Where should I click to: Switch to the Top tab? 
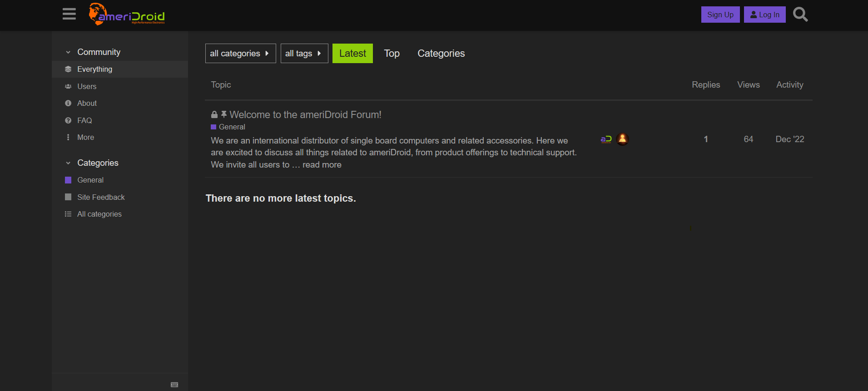(x=392, y=54)
